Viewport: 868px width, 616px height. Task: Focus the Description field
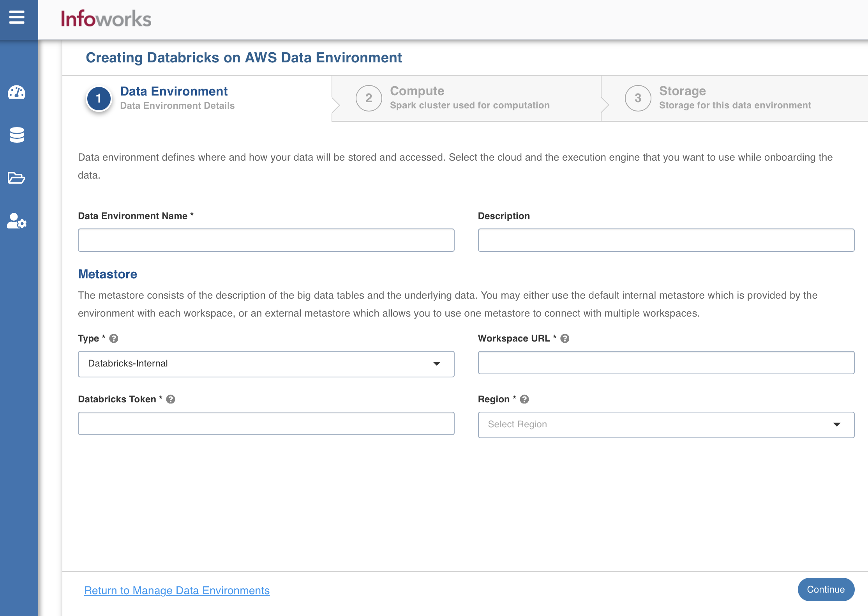(666, 240)
